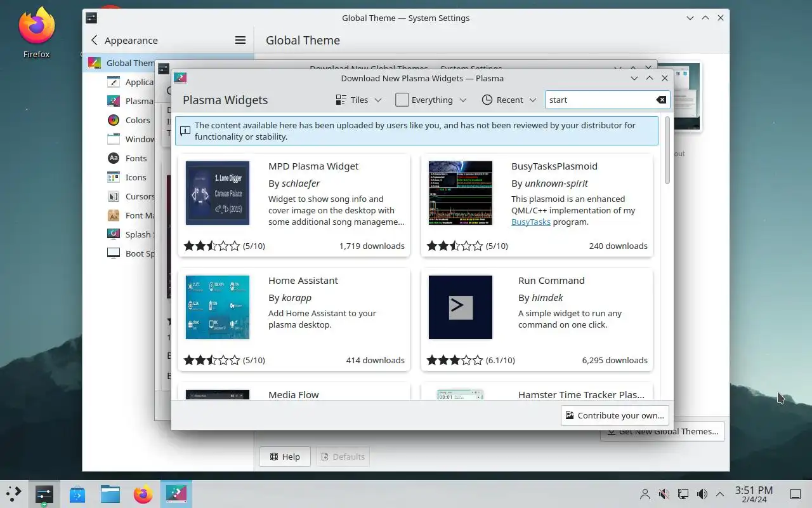Click the Cursors sidebar icon
The image size is (812, 508).
[114, 196]
